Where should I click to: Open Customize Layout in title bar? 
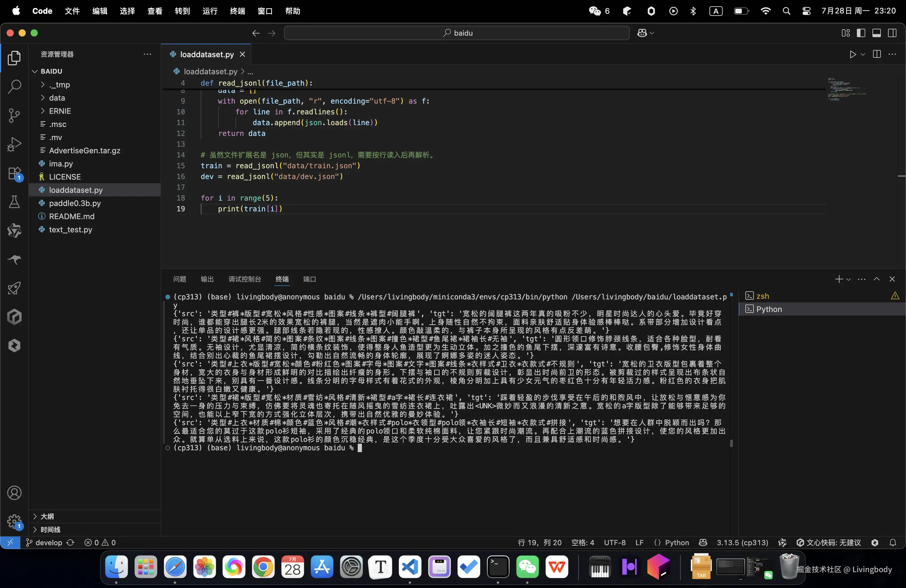pyautogui.click(x=845, y=33)
